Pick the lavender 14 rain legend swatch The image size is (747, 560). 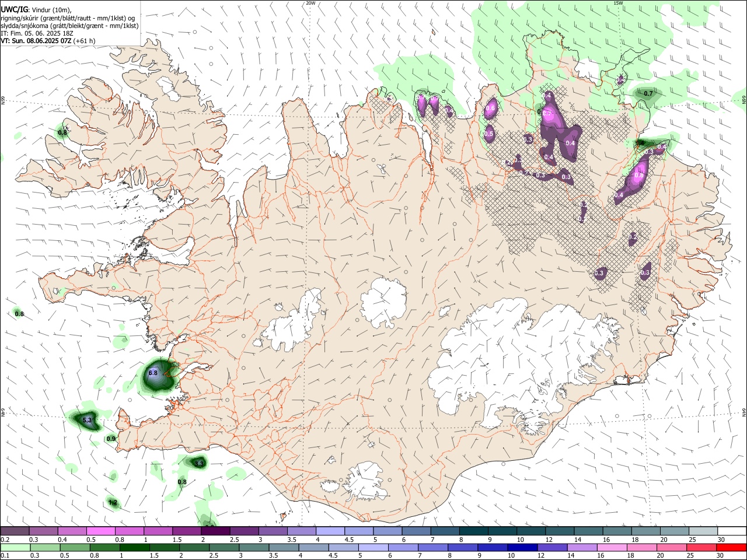click(581, 547)
